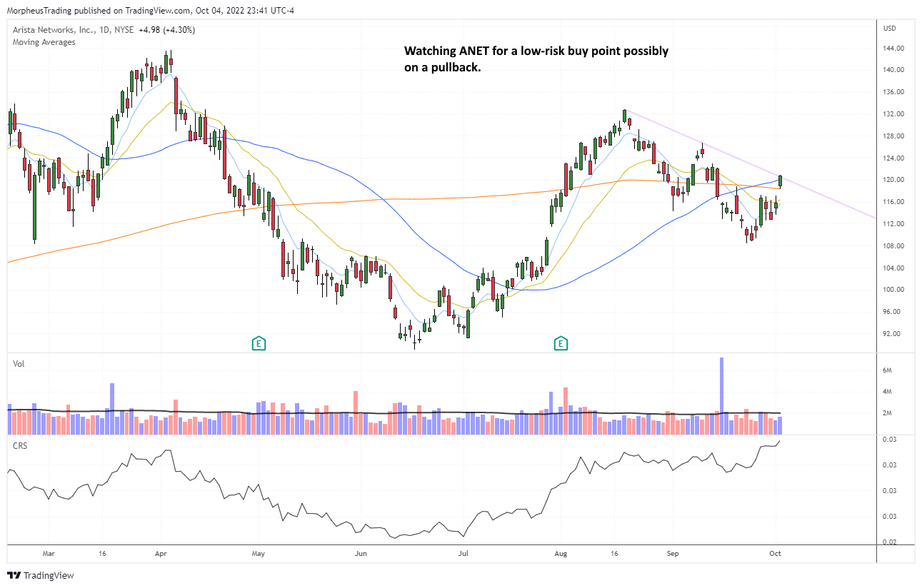
Task: Click the earnings E marker in May
Action: tap(259, 344)
